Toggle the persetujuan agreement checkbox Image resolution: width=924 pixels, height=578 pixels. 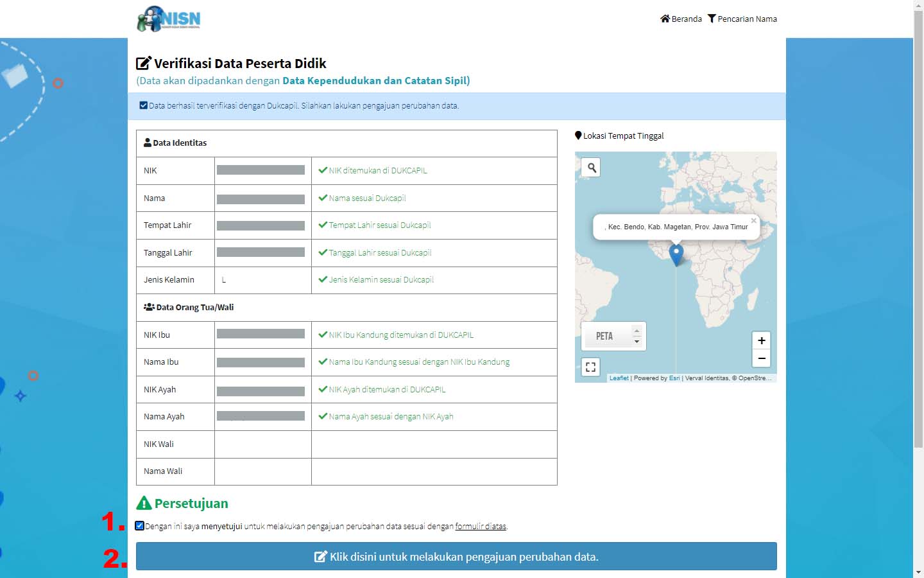(139, 525)
